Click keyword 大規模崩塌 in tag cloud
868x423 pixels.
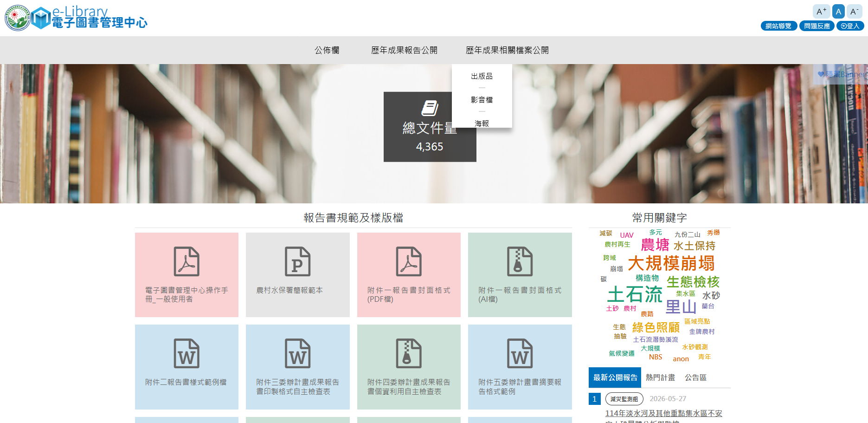tap(671, 263)
